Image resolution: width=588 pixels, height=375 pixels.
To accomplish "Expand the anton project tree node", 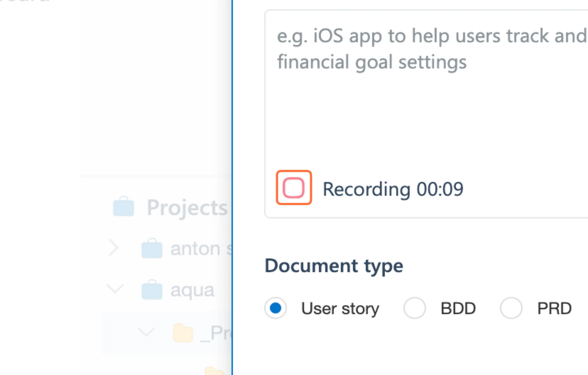I will 114,248.
